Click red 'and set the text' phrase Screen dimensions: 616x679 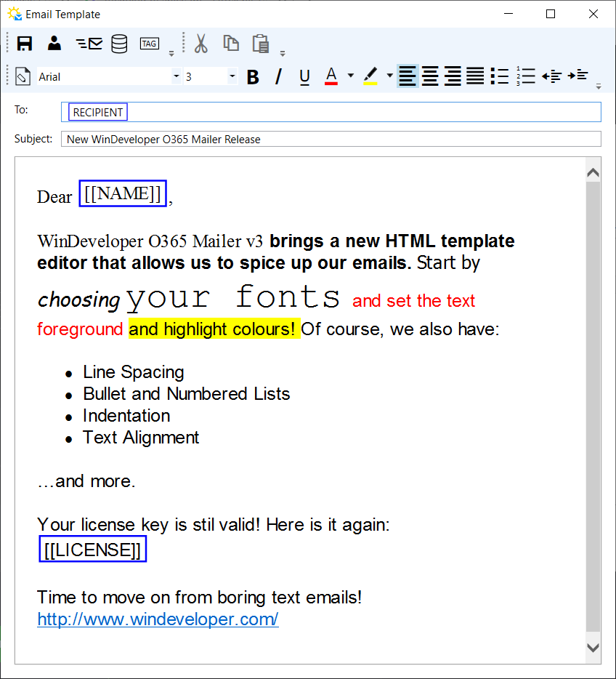413,300
